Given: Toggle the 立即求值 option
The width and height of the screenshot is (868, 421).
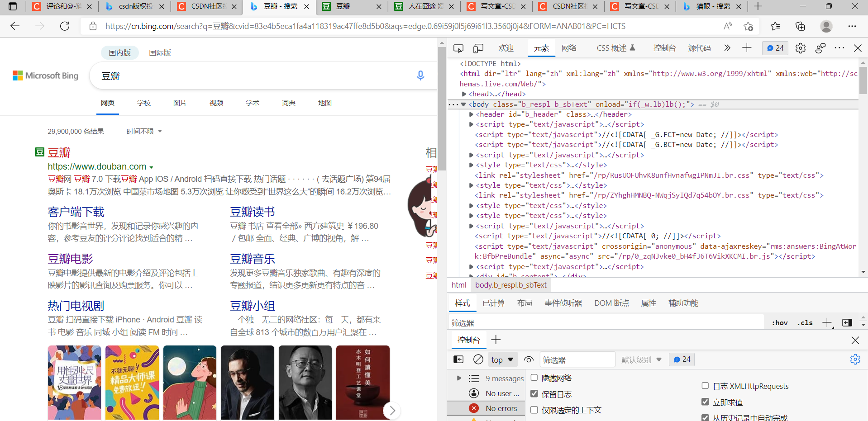Looking at the screenshot, I should coord(705,402).
